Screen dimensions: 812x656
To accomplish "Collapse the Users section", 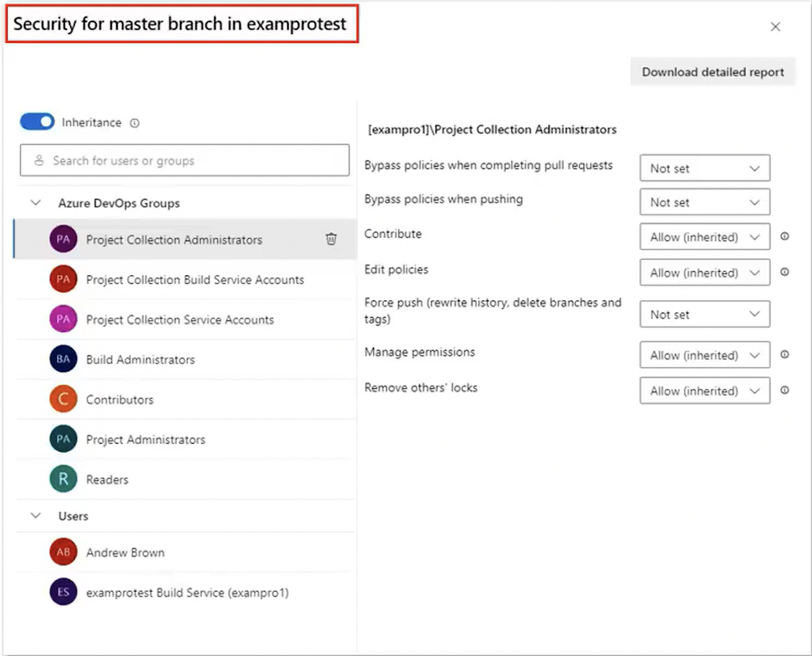I will [36, 515].
